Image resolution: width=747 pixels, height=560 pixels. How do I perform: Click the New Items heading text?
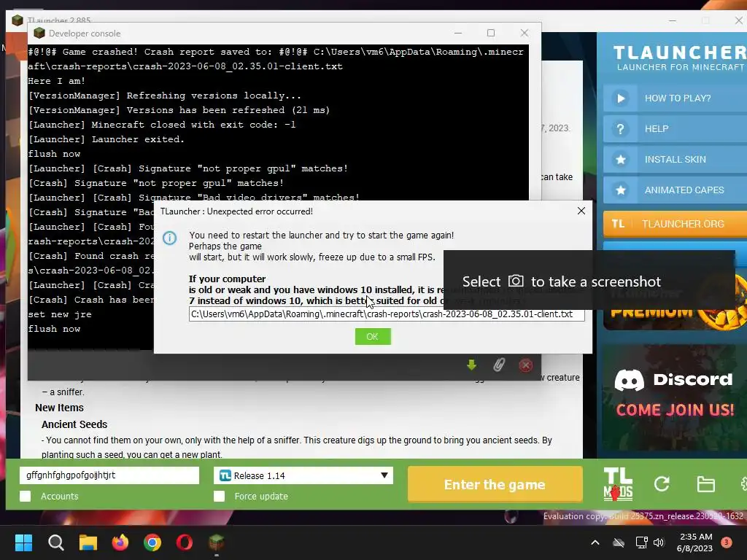60,408
